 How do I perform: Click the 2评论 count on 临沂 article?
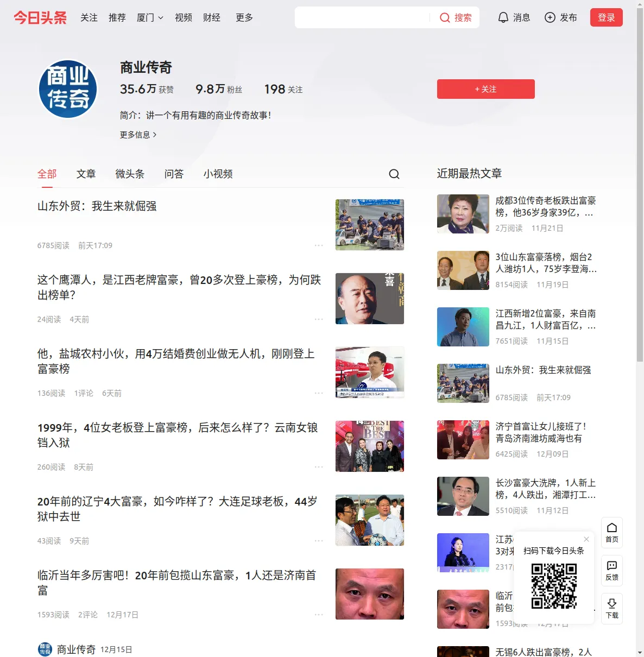point(88,615)
